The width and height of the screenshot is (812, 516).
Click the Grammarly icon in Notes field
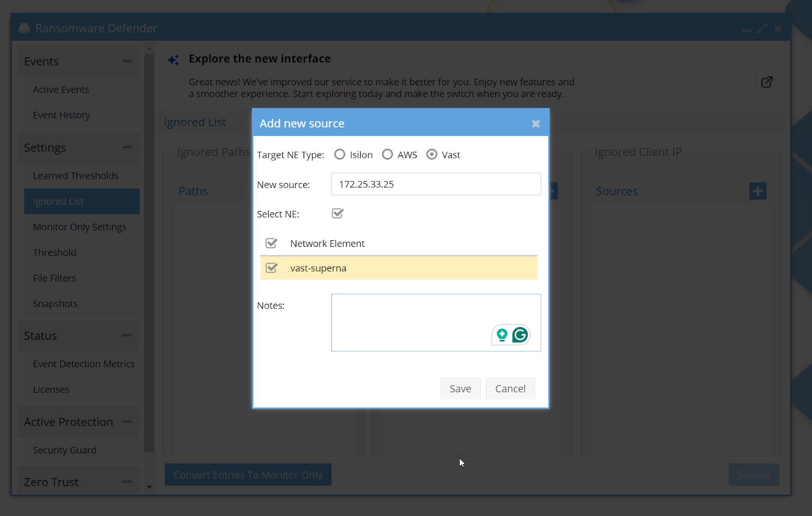(520, 335)
